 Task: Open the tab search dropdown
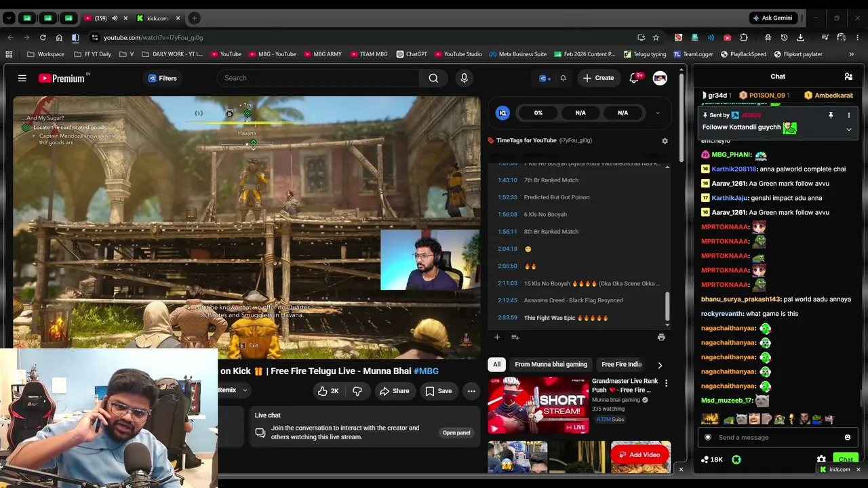click(9, 18)
